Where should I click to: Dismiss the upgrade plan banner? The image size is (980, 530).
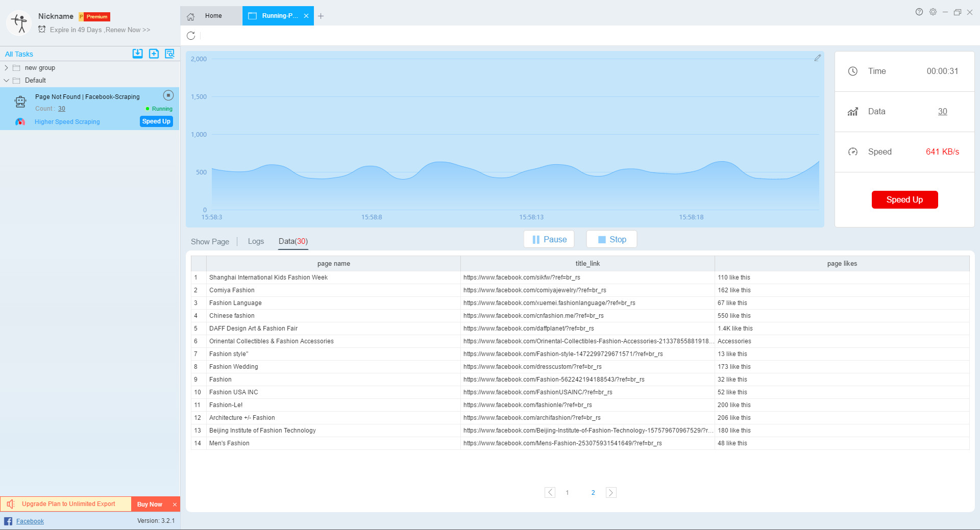click(175, 504)
